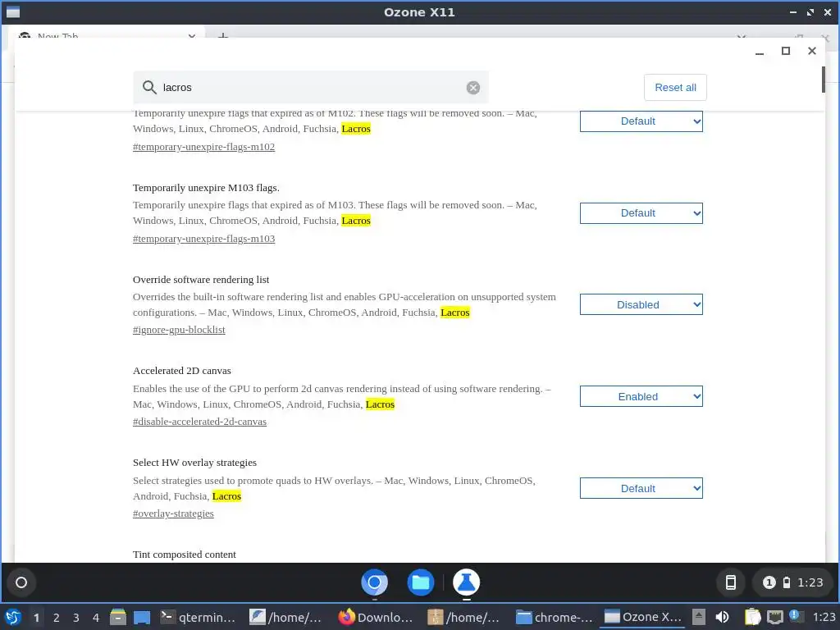
Task: Follow the #temporary-unexpire-flags-m102 link
Action: tap(203, 147)
